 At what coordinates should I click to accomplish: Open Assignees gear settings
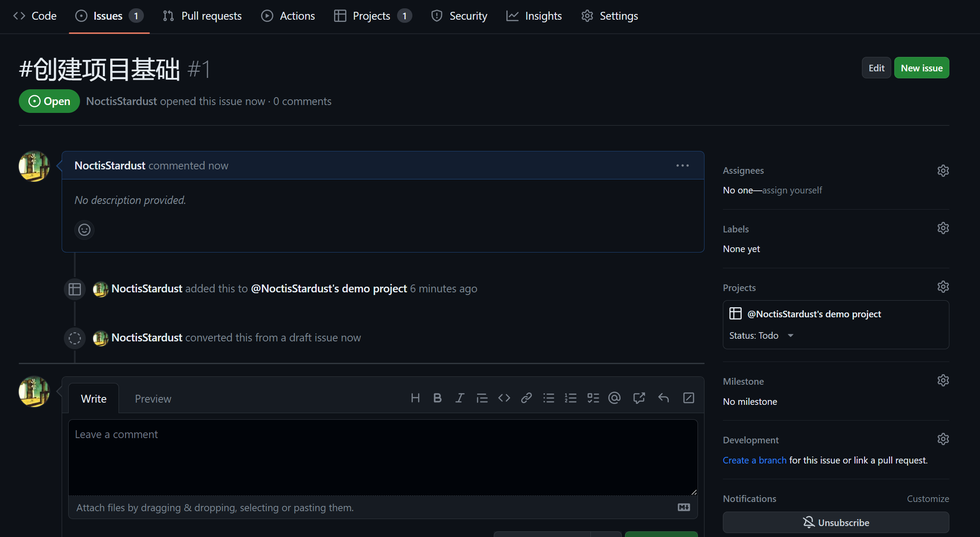943,171
